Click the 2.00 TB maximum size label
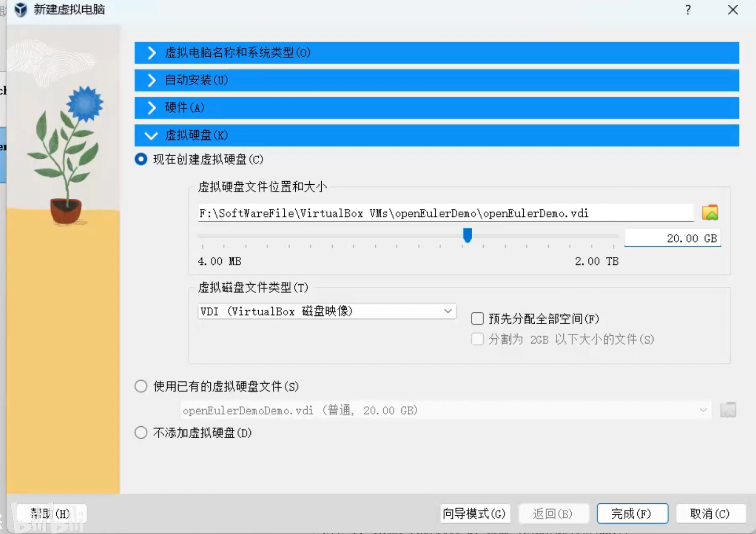This screenshot has height=534, width=756. [597, 261]
